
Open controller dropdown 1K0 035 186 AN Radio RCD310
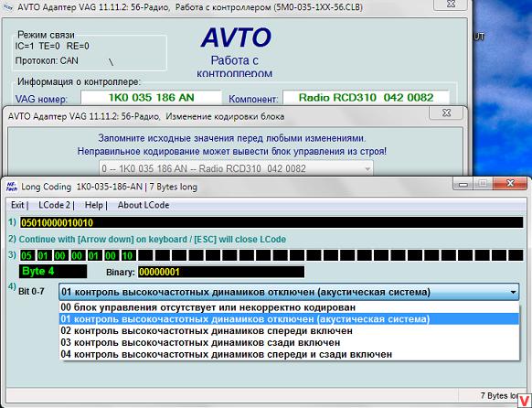point(236,168)
